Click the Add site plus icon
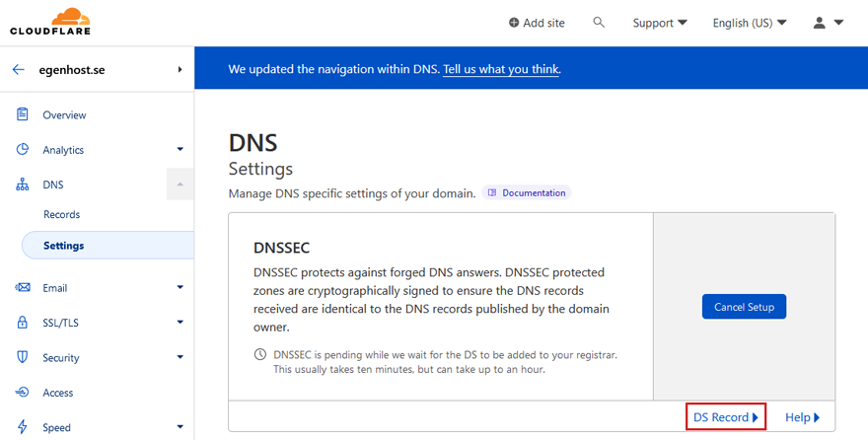 pos(514,23)
